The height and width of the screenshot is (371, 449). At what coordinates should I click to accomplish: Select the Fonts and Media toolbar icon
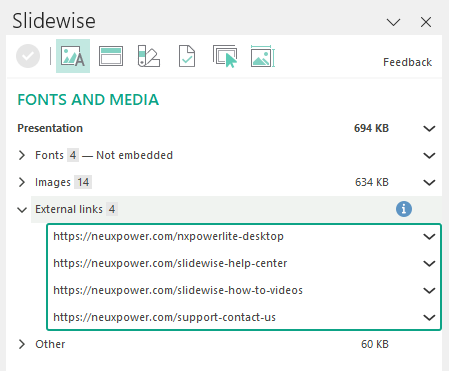73,56
